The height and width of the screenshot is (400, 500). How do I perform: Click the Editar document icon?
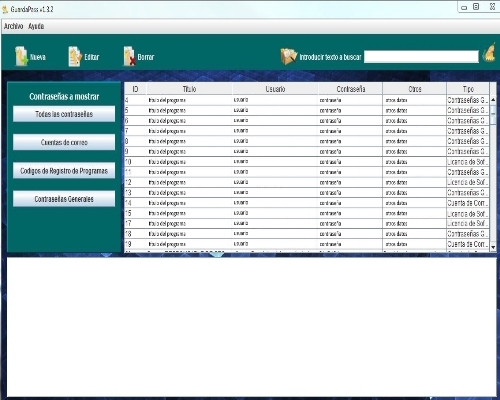75,56
